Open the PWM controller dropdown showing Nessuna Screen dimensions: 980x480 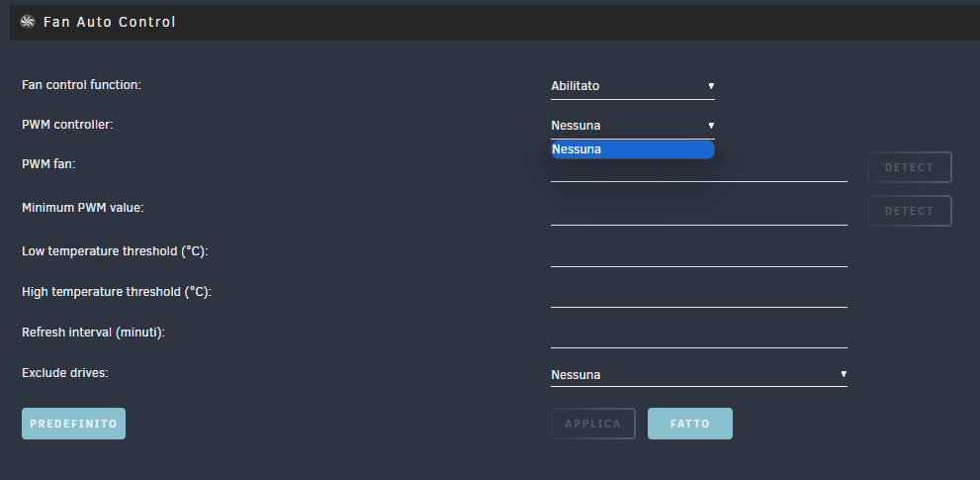tap(633, 126)
